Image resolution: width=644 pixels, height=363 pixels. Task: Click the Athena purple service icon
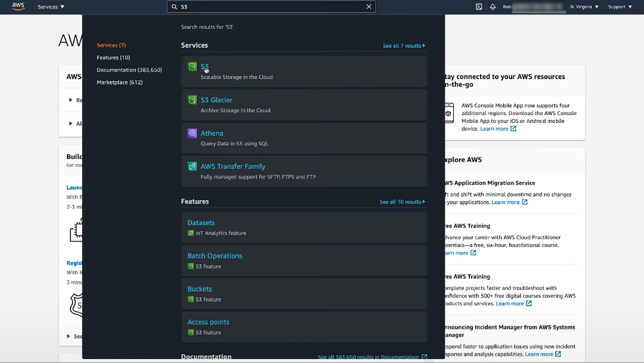point(192,134)
